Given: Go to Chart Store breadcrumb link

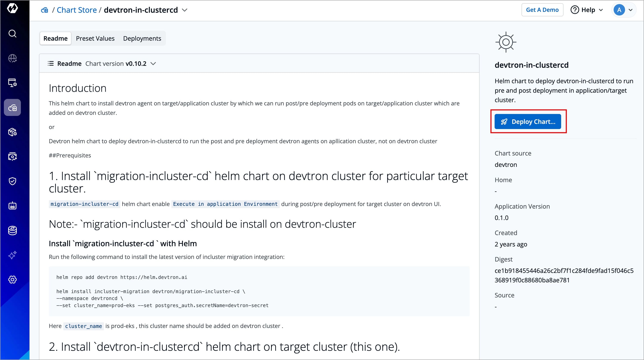Looking at the screenshot, I should [x=76, y=10].
